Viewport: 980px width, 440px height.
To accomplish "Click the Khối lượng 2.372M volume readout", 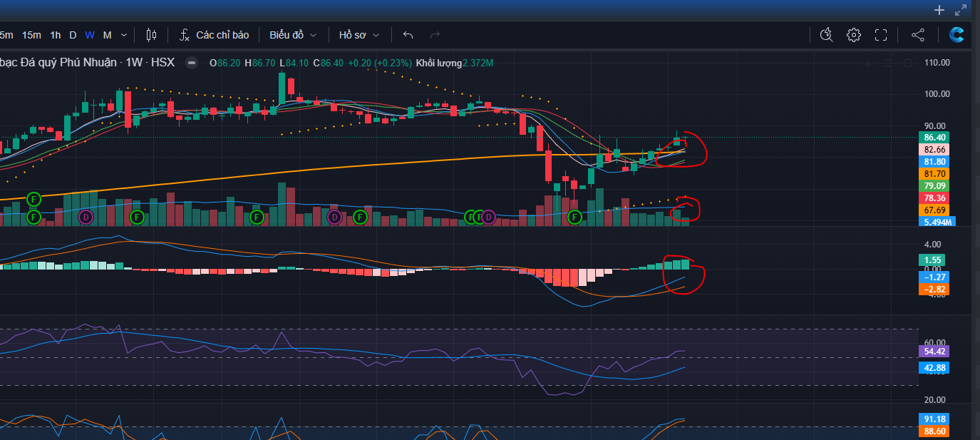I will 455,63.
